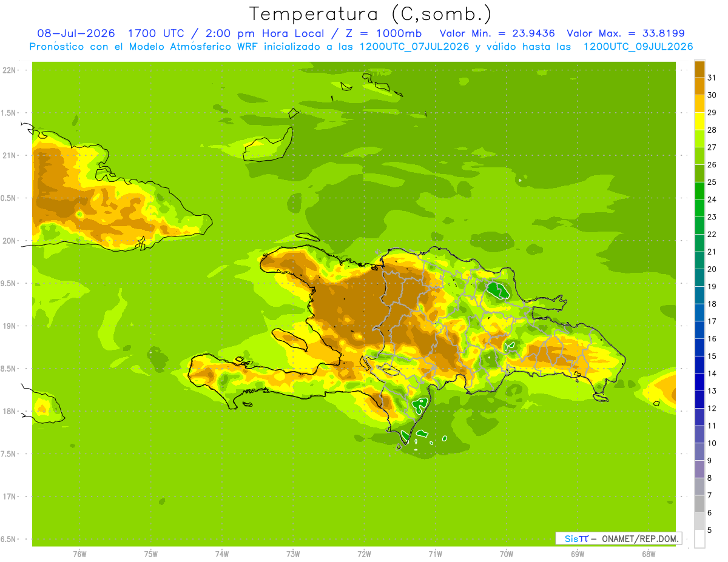This screenshot has width=728, height=562.
Task: Click the '19N' latitude axis label
Action: (x=9, y=326)
